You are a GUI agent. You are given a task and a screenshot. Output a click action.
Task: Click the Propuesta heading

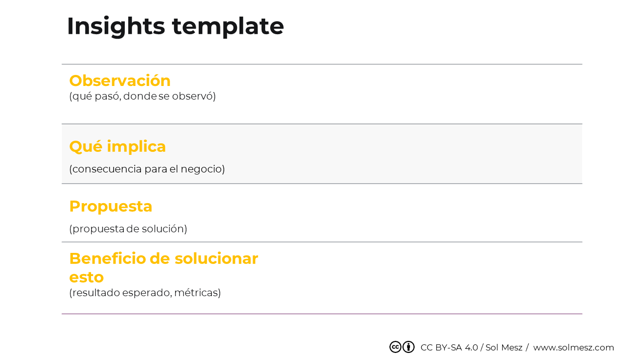111,206
